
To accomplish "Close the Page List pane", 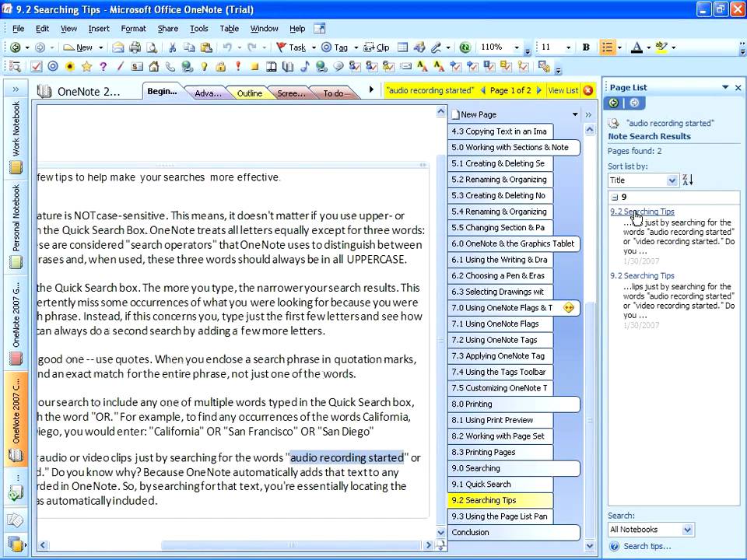I will pos(738,88).
